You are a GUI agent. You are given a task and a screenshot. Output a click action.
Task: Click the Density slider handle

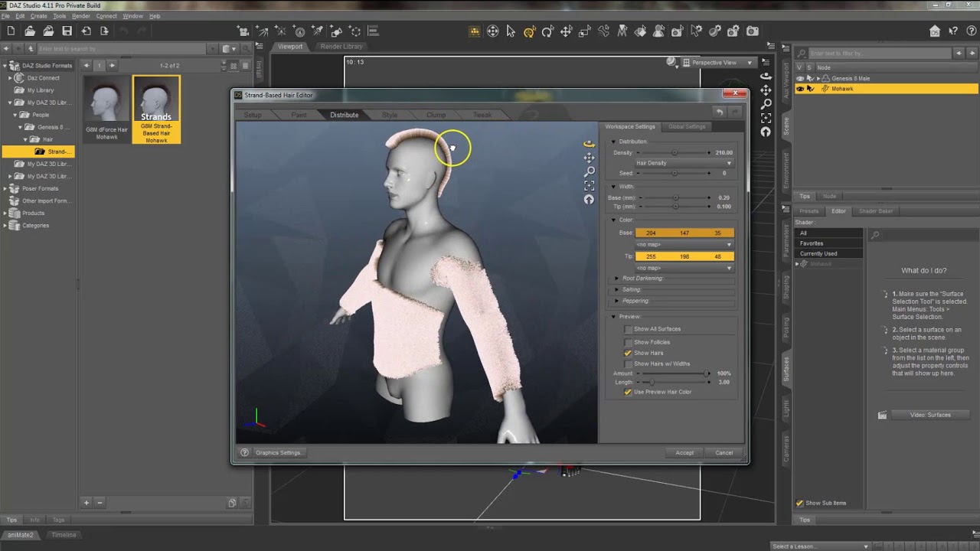(x=675, y=153)
